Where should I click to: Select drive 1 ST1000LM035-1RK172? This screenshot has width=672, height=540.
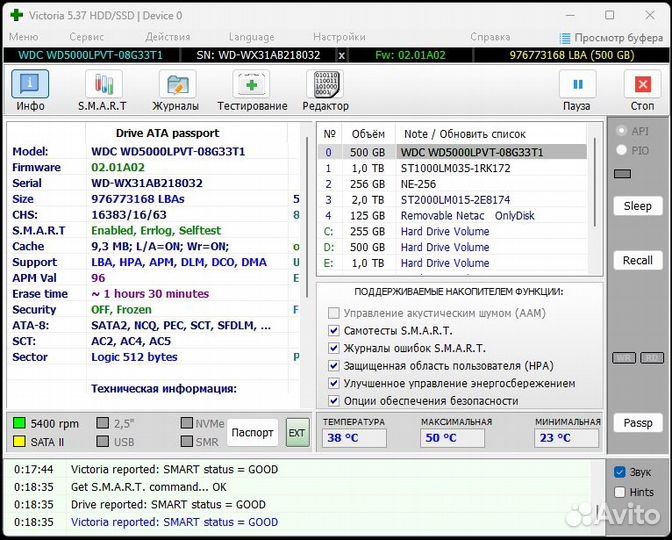pyautogui.click(x=452, y=168)
